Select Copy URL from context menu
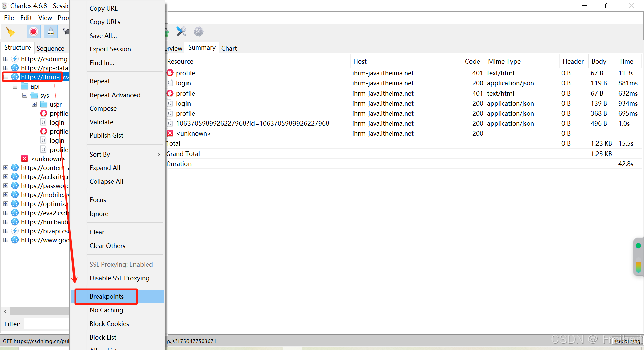The width and height of the screenshot is (644, 350). coord(117,8)
